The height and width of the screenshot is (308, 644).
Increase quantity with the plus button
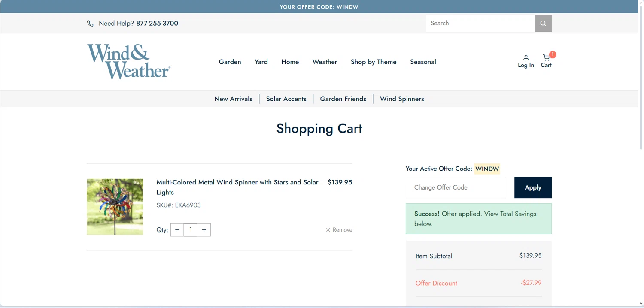pos(204,230)
